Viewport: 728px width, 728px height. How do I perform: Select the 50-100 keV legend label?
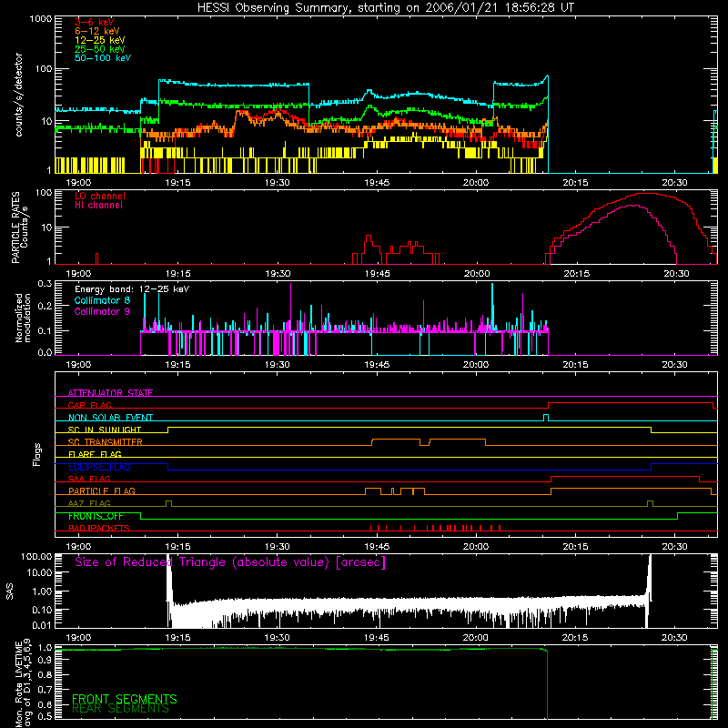[x=103, y=58]
